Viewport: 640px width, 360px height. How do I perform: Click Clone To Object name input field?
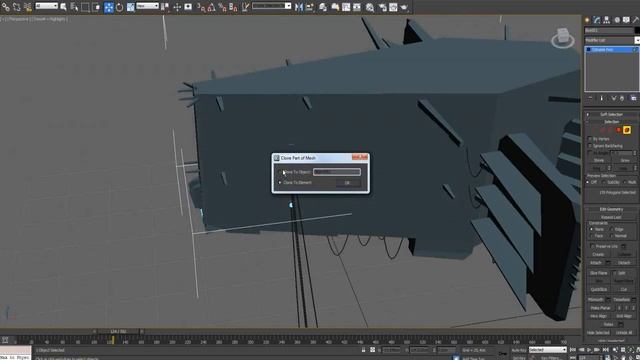[x=337, y=172]
